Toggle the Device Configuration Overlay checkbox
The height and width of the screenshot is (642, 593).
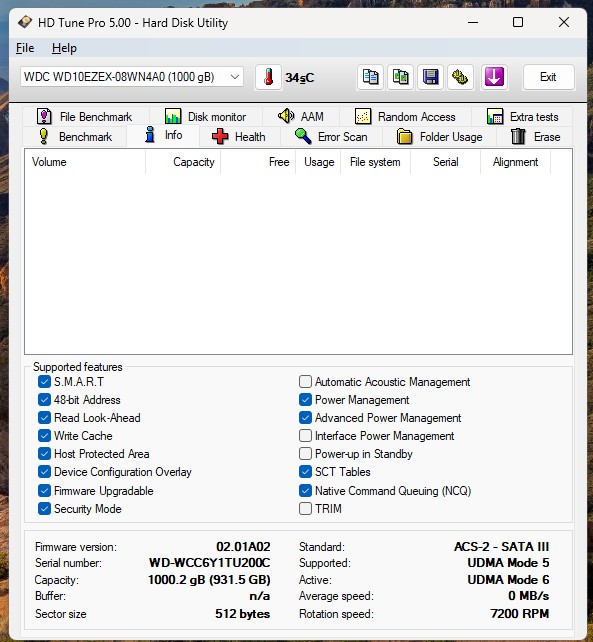pyautogui.click(x=44, y=472)
